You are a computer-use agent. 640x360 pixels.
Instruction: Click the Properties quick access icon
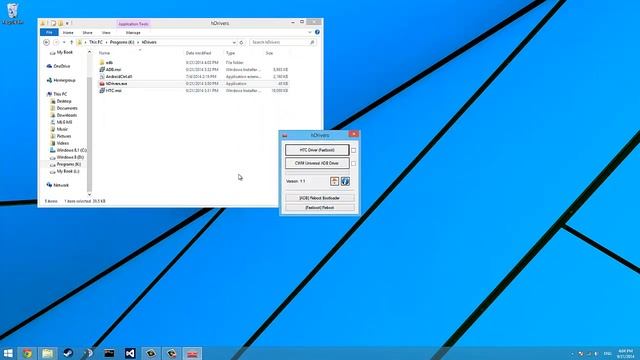click(53, 23)
